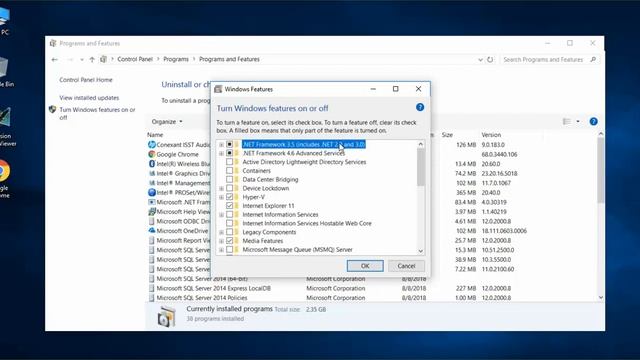The width and height of the screenshot is (640, 360).
Task: Open the Organize dropdown menu
Action: click(x=167, y=122)
